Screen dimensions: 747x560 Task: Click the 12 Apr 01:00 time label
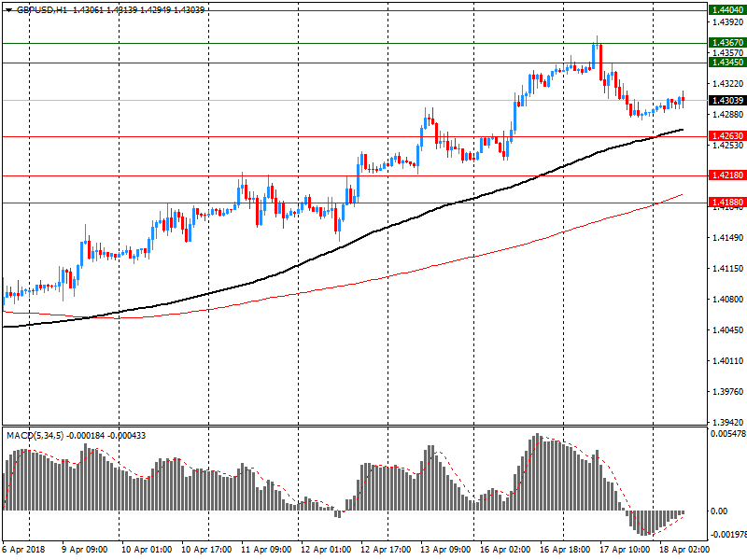(326, 549)
